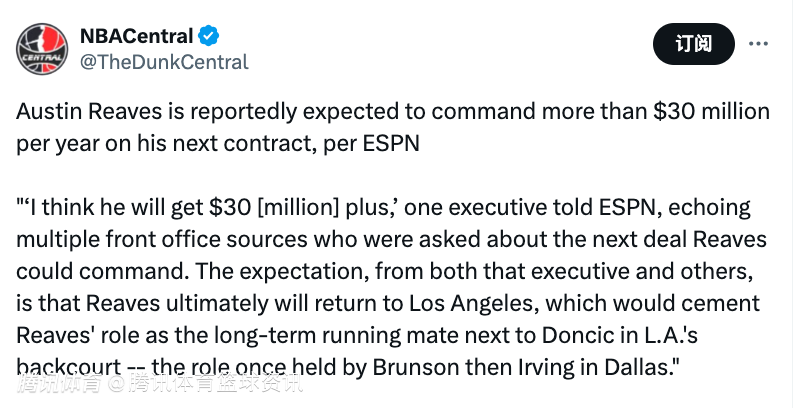Click the 订阅 subscribe button
Image resolution: width=796 pixels, height=408 pixels.
[693, 44]
